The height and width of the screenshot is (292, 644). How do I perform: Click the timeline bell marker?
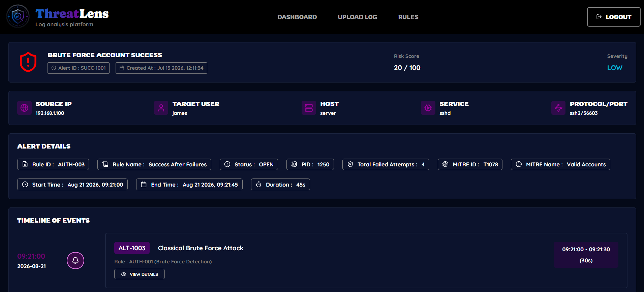pyautogui.click(x=75, y=260)
